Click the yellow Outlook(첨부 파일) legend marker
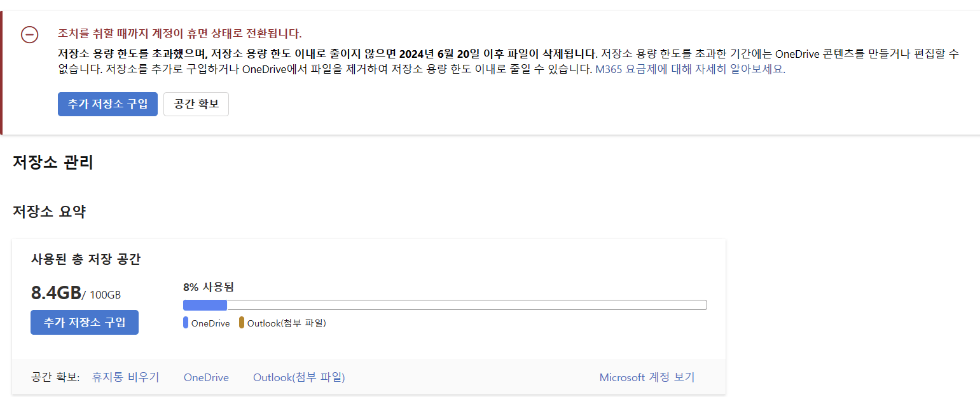Image resolution: width=980 pixels, height=397 pixels. [241, 323]
